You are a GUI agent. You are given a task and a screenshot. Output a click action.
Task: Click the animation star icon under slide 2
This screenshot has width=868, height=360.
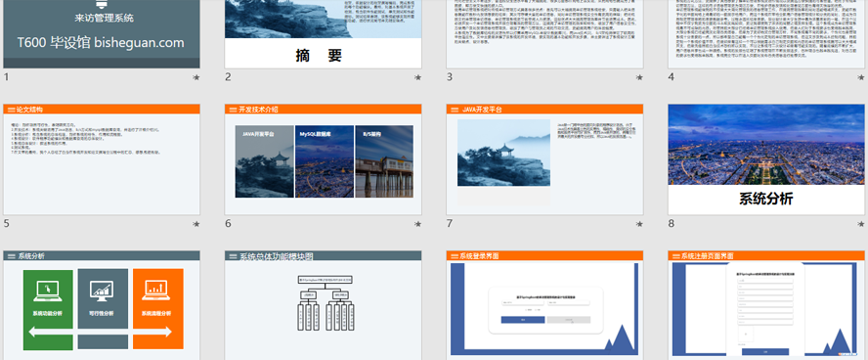[x=418, y=77]
